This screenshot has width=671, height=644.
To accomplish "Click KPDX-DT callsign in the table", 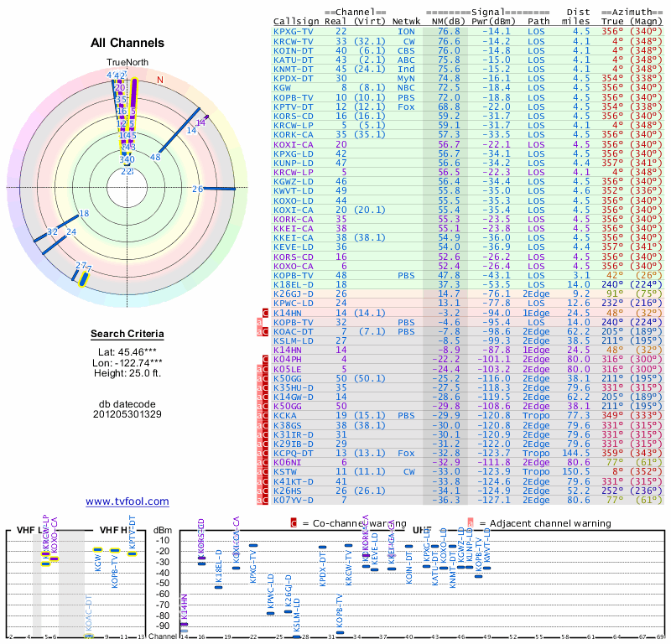I will coord(294,78).
